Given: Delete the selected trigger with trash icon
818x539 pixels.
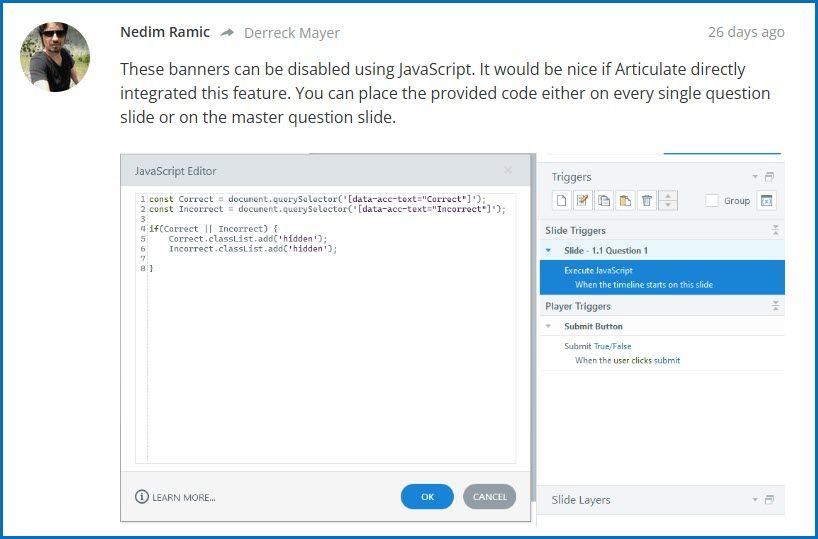Looking at the screenshot, I should click(647, 201).
